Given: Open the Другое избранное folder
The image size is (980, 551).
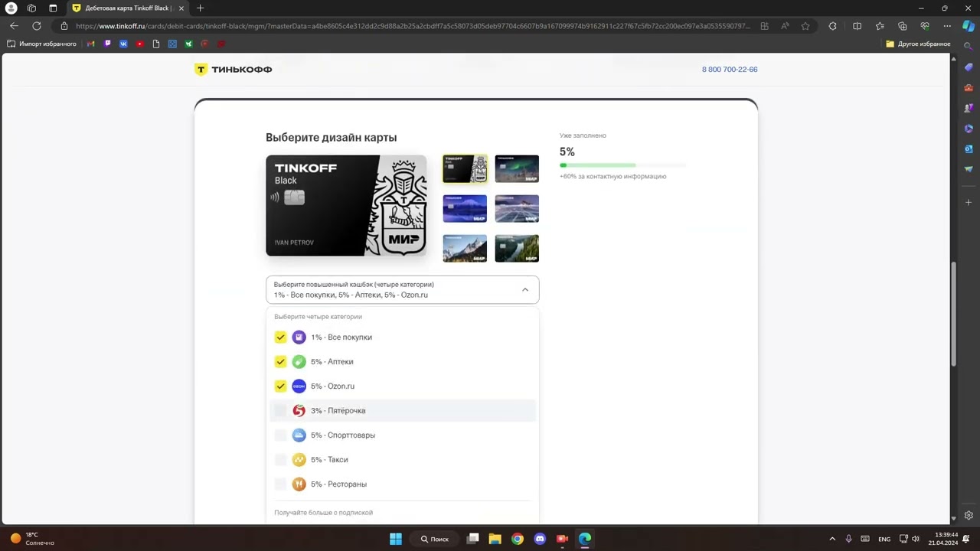Looking at the screenshot, I should 918,44.
